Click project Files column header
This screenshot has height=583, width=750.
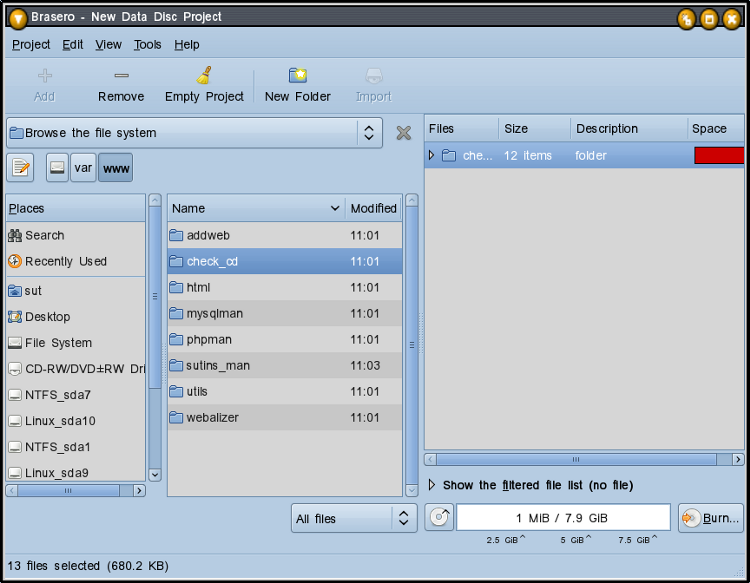point(462,129)
